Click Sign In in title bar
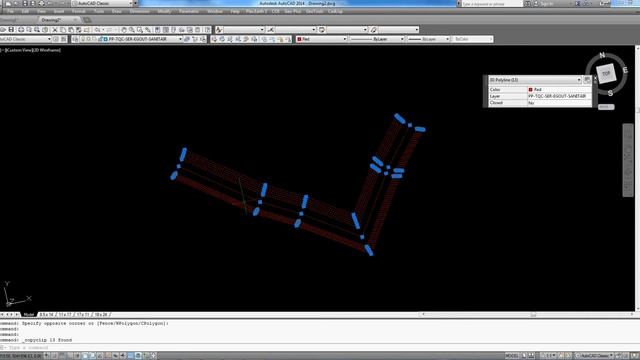Viewport: 640px width, 360px height. 547,4
